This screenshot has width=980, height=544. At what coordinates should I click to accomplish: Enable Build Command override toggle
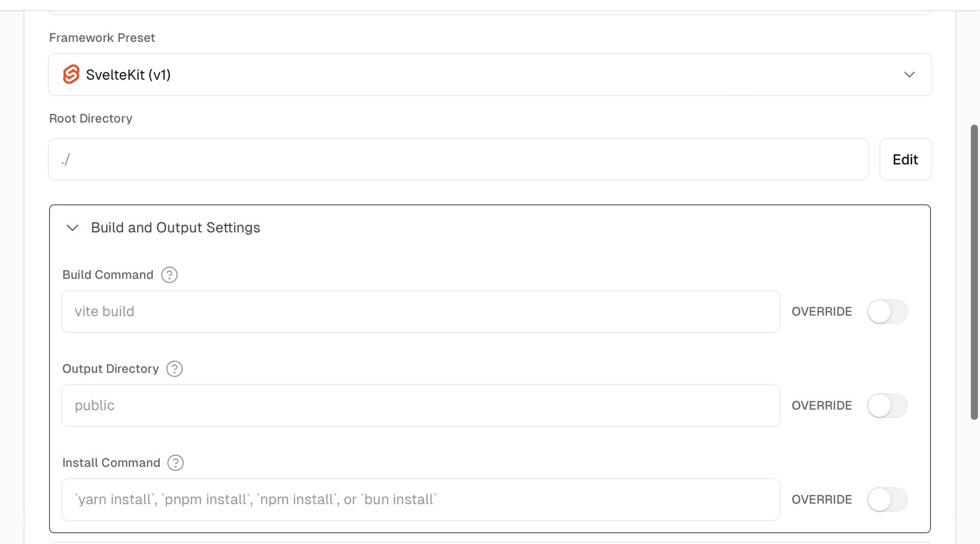pos(887,312)
